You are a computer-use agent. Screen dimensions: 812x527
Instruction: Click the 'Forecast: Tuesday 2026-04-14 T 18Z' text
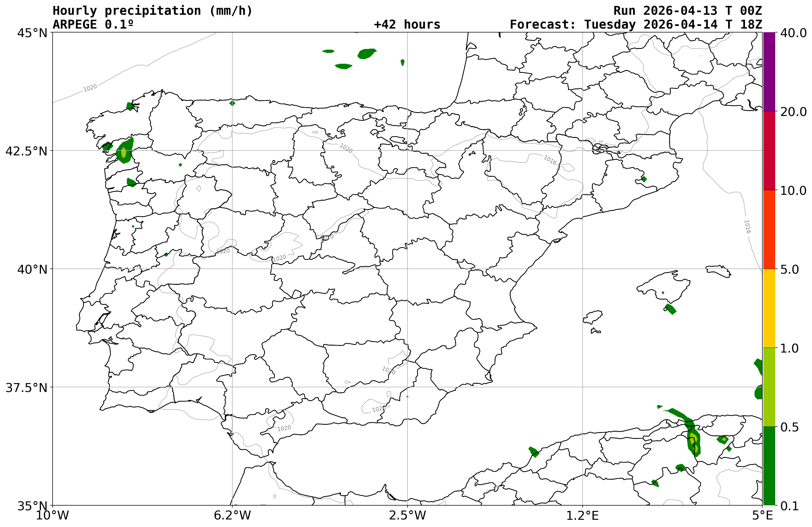point(636,25)
